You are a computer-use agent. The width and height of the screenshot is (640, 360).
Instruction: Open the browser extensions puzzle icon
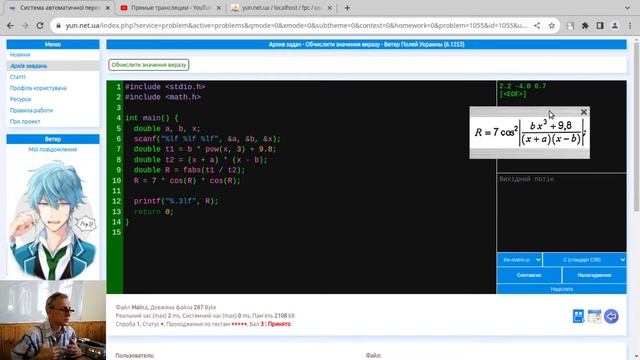pyautogui.click(x=585, y=25)
